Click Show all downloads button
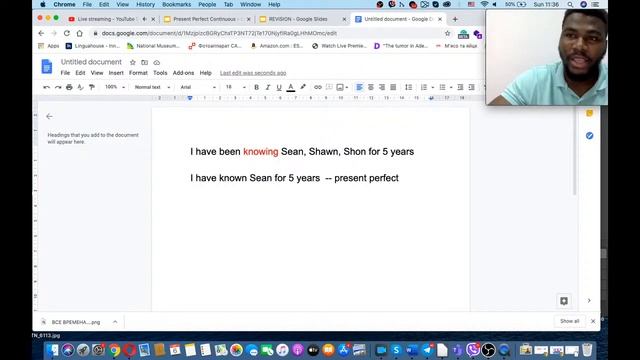Image resolution: width=640 pixels, height=360 pixels. tap(569, 321)
